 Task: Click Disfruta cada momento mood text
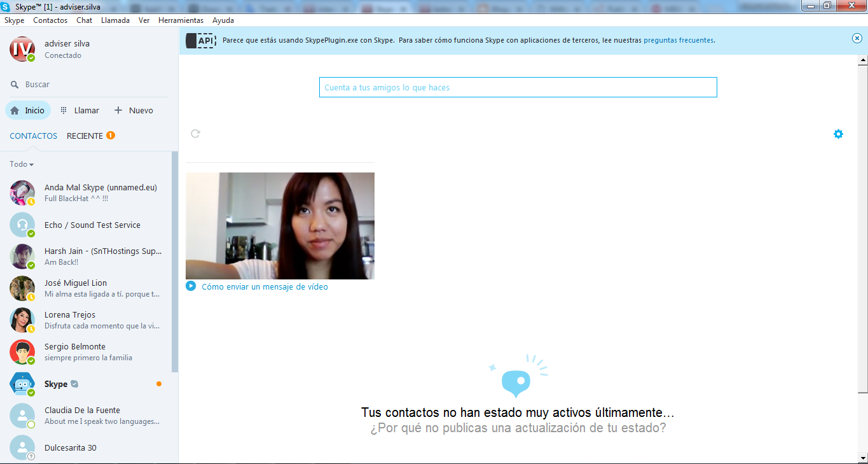point(102,326)
